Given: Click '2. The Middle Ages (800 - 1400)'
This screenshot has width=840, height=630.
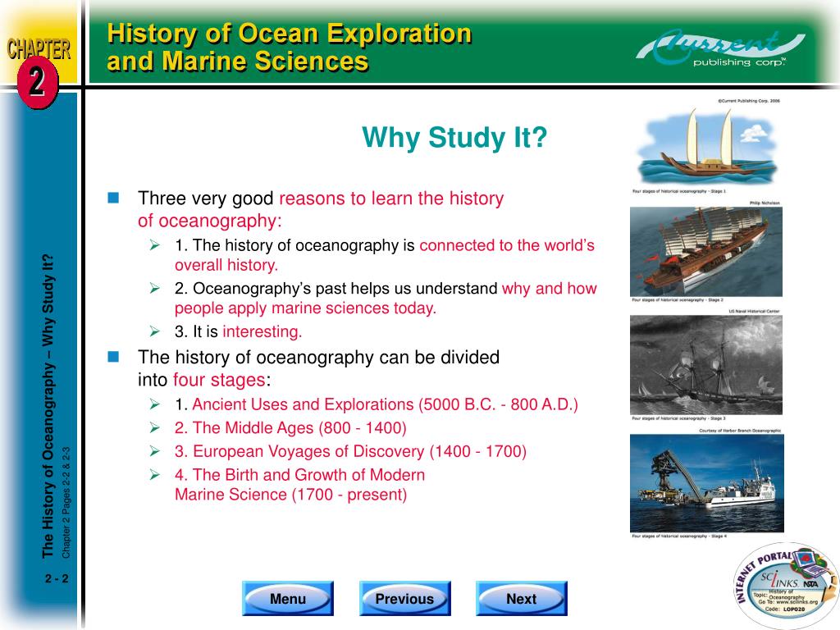Looking at the screenshot, I should point(290,428).
